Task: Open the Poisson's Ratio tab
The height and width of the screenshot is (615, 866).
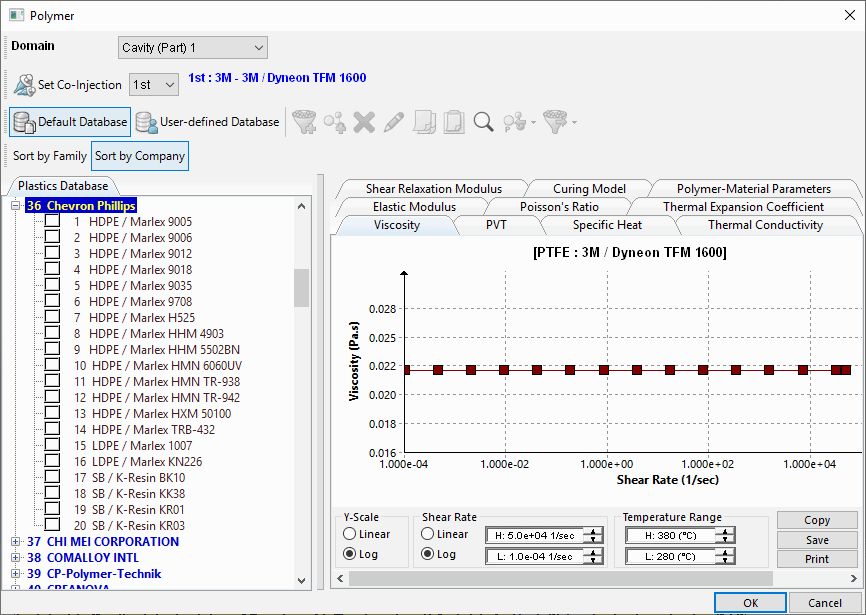Action: click(559, 207)
